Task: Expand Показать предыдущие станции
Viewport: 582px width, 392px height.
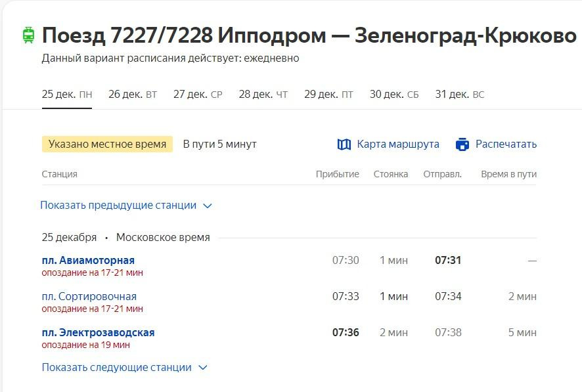Action: click(118, 206)
